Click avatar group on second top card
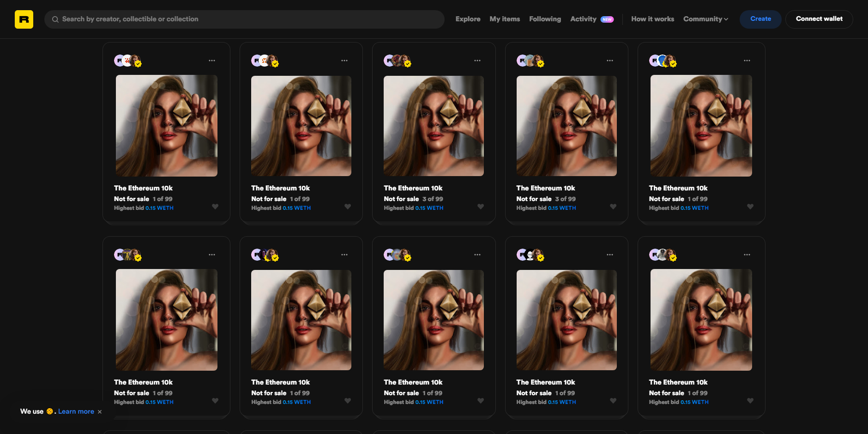 click(x=265, y=61)
